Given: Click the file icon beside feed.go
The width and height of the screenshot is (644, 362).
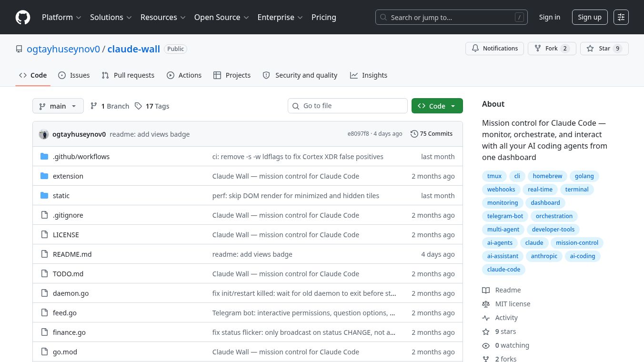Looking at the screenshot, I should [x=44, y=312].
